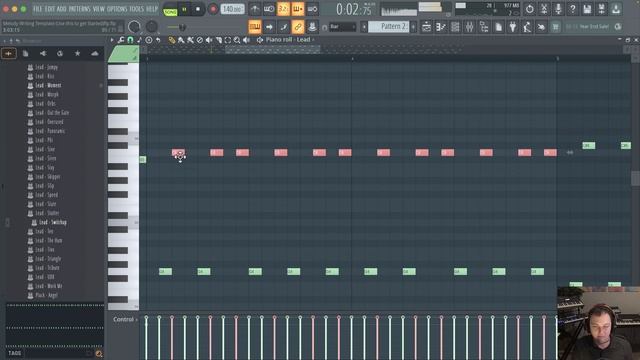Click the one-click audio recording microphone icon
The height and width of the screenshot is (360, 640).
tap(558, 9)
